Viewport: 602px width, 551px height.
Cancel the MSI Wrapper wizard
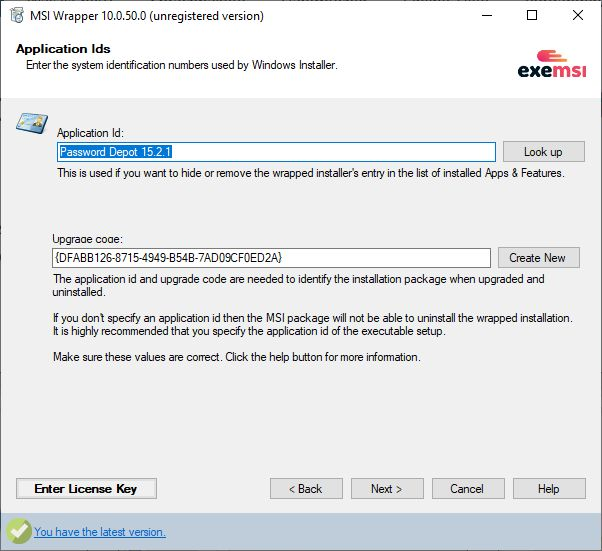(x=468, y=488)
